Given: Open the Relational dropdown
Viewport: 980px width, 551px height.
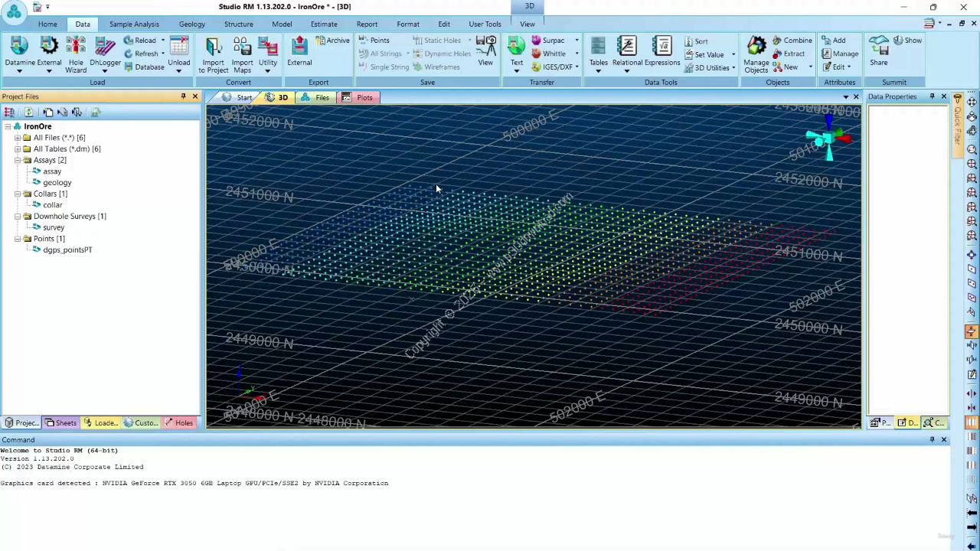Looking at the screenshot, I should (x=627, y=71).
